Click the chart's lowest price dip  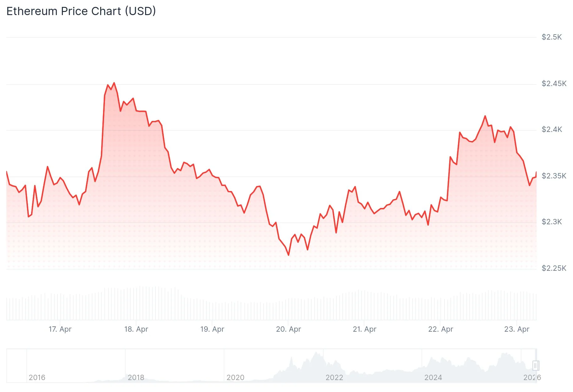(289, 255)
